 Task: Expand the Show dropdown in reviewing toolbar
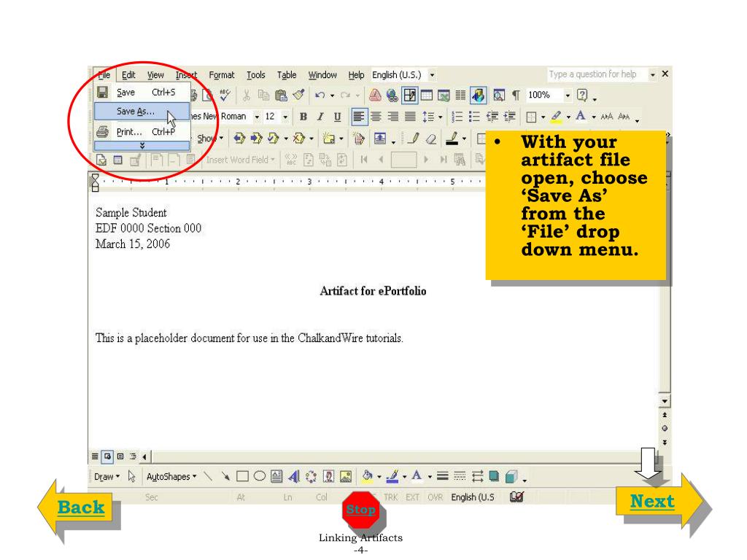point(210,139)
